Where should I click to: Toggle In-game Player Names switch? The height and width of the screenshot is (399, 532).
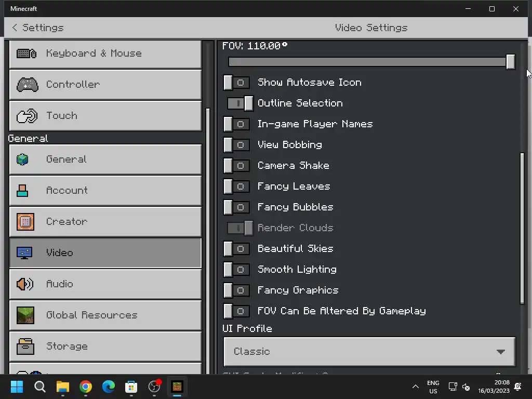click(236, 124)
